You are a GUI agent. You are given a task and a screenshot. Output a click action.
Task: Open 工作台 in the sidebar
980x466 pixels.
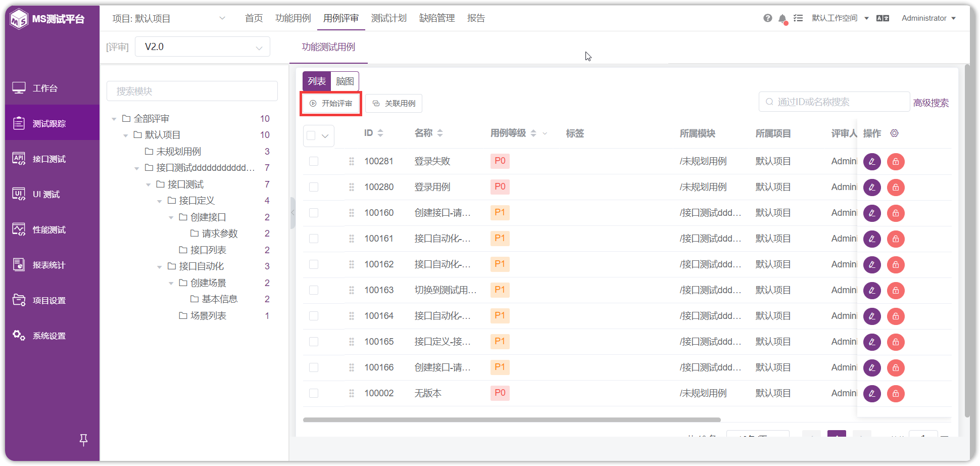[x=52, y=88]
